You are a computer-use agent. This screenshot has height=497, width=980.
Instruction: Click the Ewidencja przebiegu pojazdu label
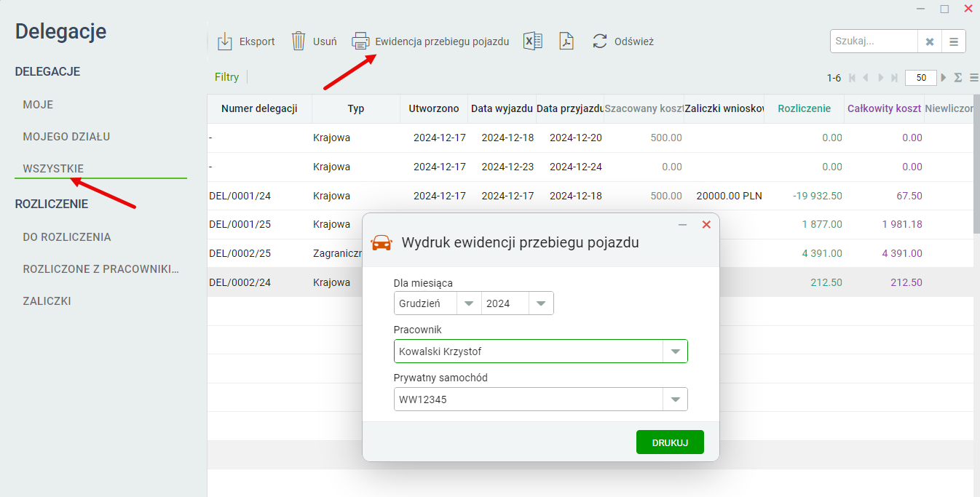(442, 41)
